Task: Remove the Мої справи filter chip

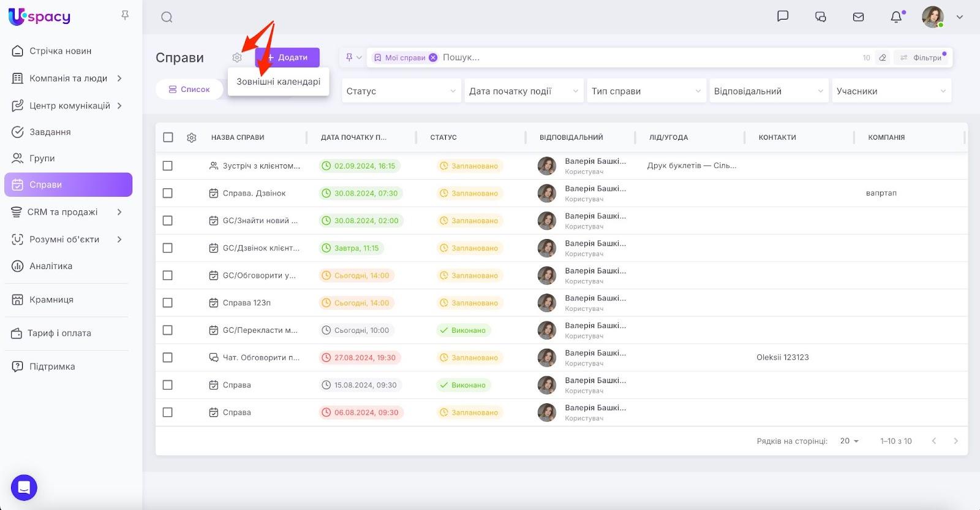Action: click(x=433, y=58)
